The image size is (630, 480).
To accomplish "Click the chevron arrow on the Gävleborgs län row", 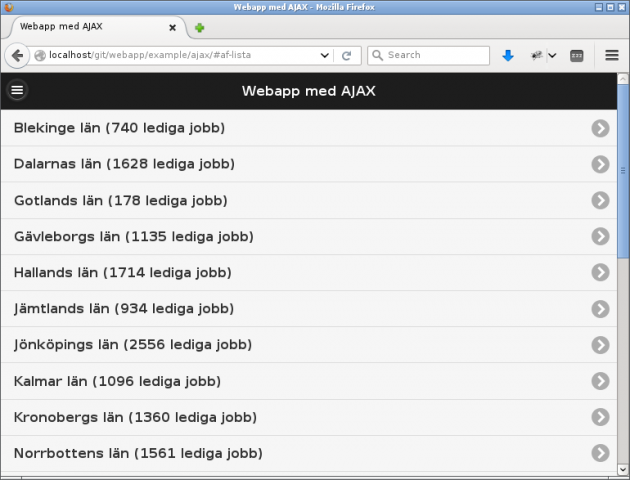I will pos(600,236).
